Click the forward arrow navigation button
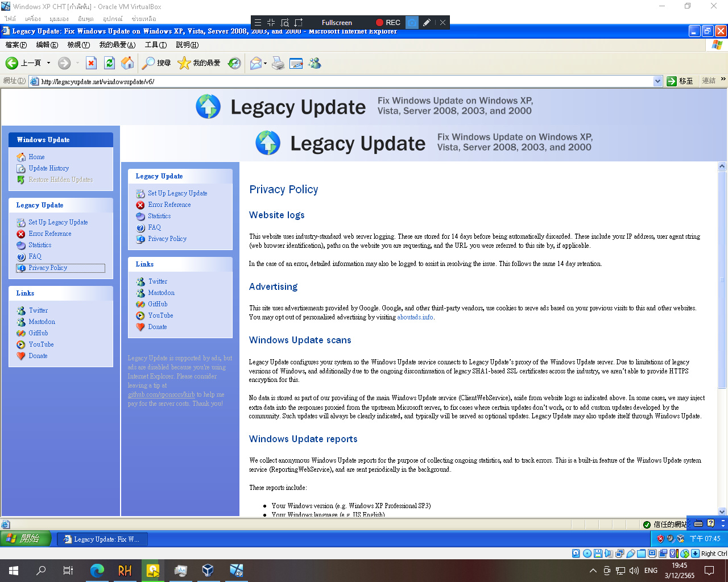This screenshot has width=728, height=582. (x=64, y=63)
